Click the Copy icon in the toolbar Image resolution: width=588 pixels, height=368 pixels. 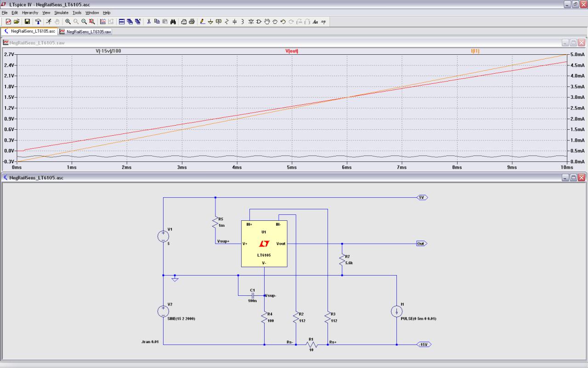pos(157,22)
